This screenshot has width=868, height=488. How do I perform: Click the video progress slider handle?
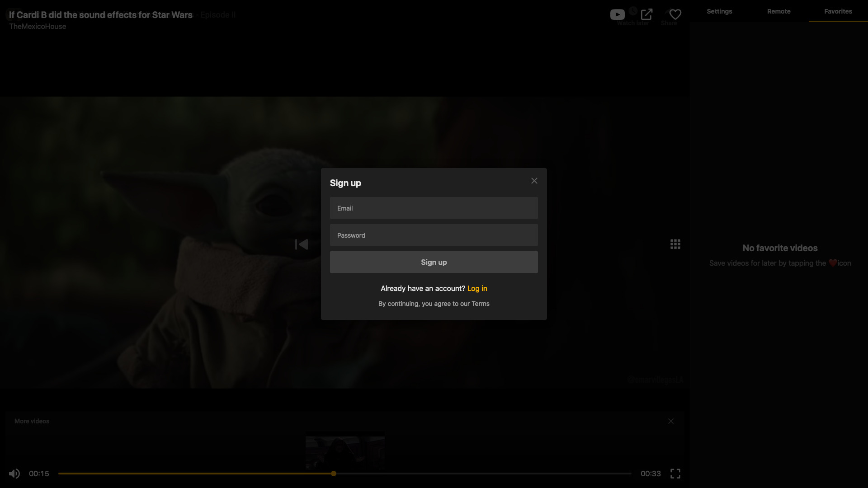(334, 474)
